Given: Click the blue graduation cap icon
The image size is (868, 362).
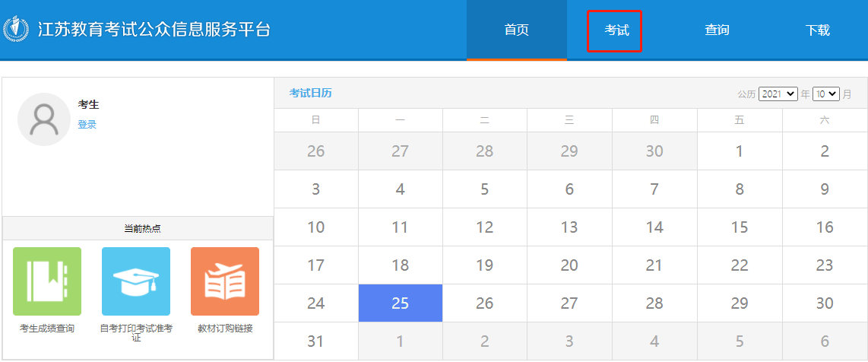Looking at the screenshot, I should click(136, 281).
